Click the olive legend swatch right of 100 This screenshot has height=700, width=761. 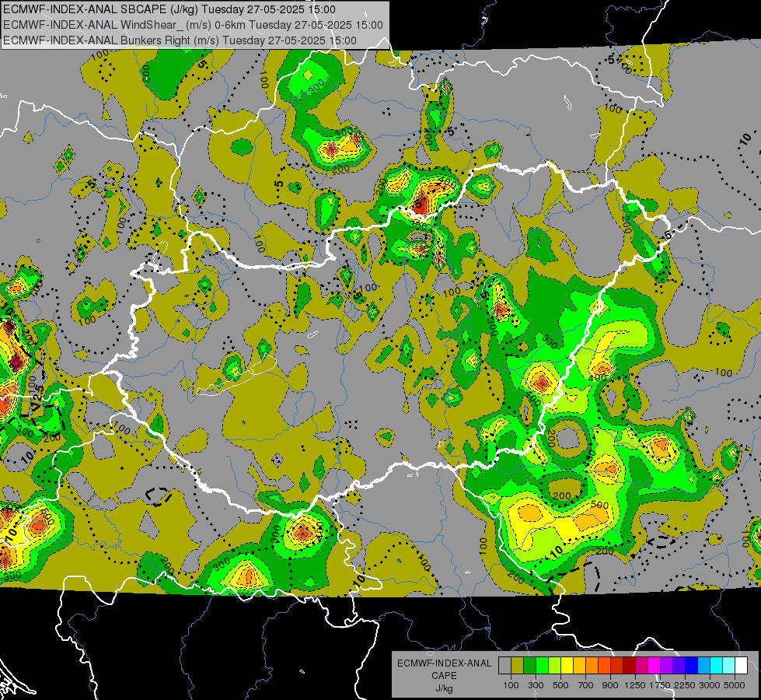click(x=518, y=666)
